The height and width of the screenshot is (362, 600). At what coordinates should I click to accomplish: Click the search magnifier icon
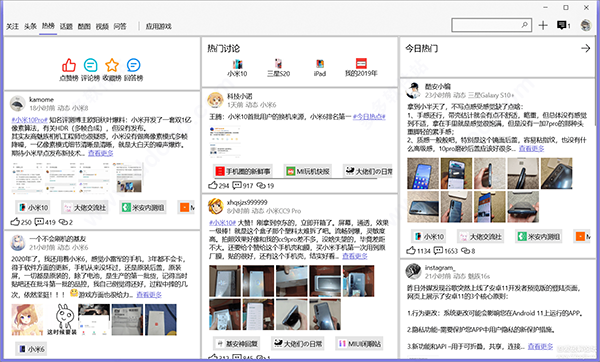525,25
